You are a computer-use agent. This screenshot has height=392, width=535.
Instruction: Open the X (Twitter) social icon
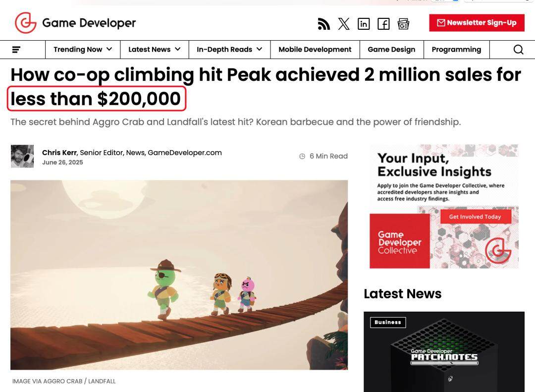(344, 23)
